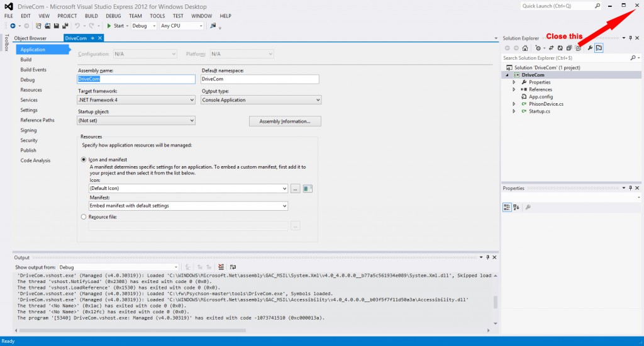
Task: Open the Show output from dropdown
Action: click(118, 267)
